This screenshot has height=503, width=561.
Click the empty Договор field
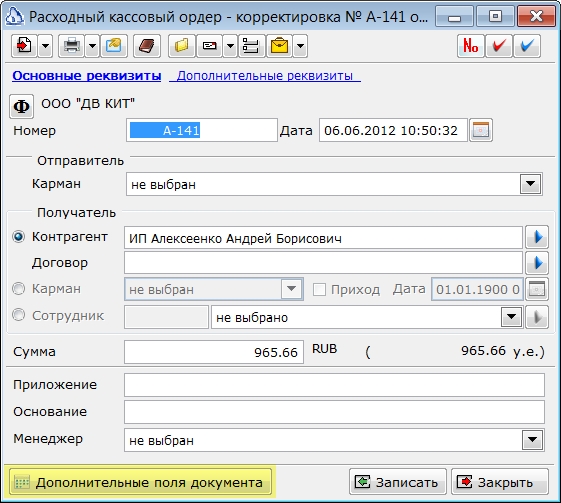coord(323,263)
